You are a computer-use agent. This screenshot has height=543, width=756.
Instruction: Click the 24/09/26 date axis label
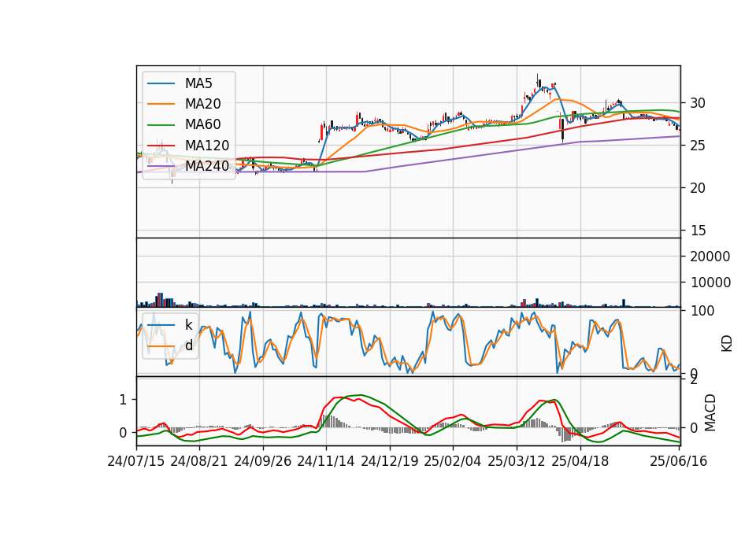263,461
